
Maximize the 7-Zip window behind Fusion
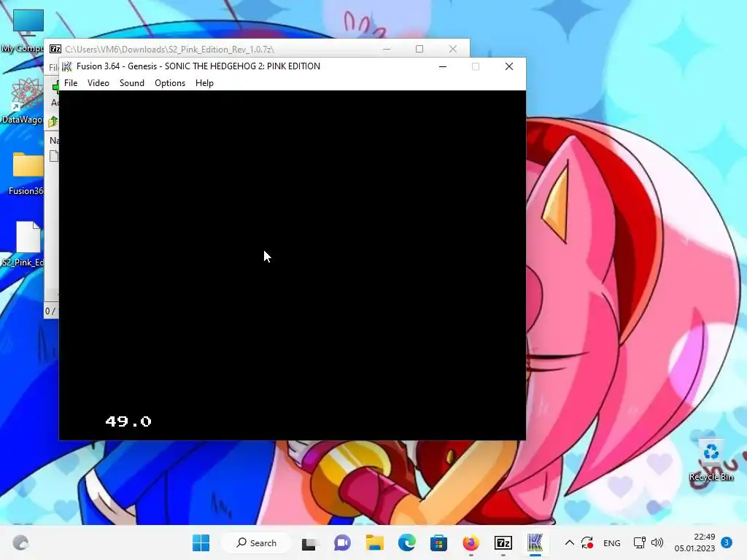pyautogui.click(x=419, y=49)
